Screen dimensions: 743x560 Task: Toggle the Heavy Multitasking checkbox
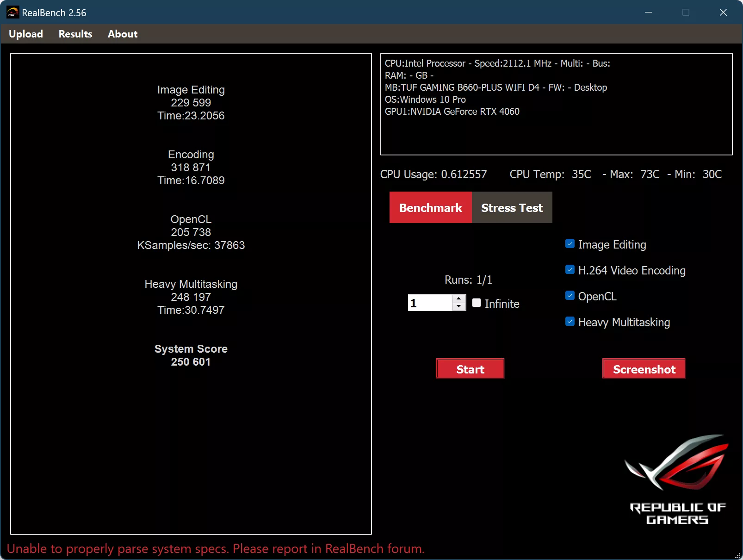(x=570, y=322)
